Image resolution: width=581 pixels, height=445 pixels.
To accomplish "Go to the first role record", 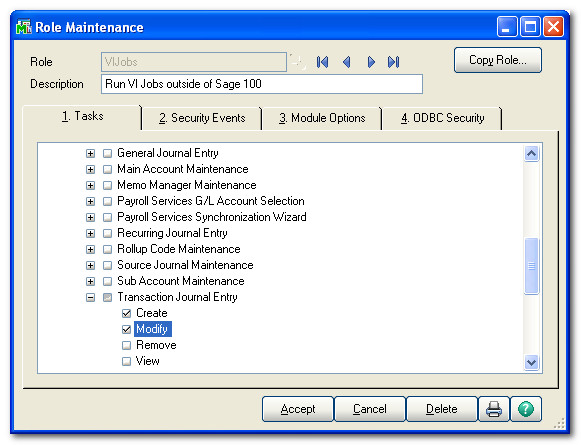I will click(x=322, y=62).
